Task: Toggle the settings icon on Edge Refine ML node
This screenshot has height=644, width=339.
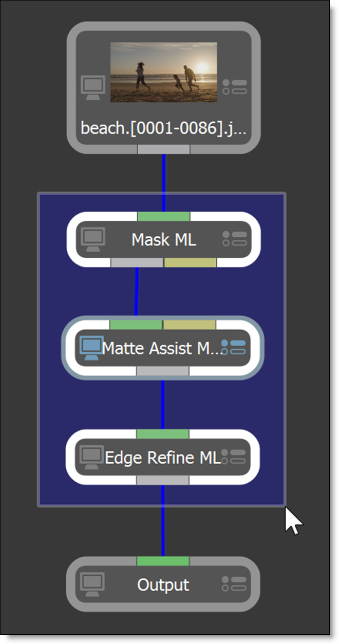Action: [x=236, y=457]
